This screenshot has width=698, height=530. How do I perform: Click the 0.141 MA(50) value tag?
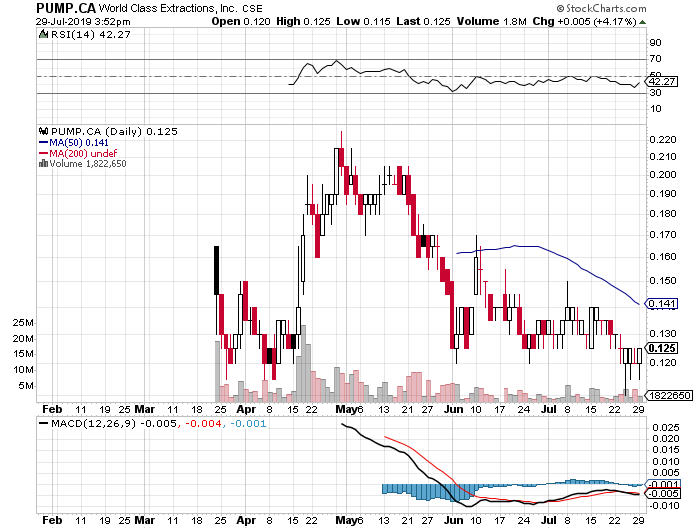click(x=663, y=303)
